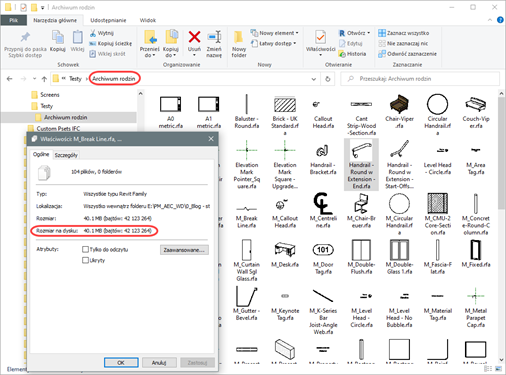
Task: Select Custom Psets IFC folder in tree
Action: pos(54,128)
